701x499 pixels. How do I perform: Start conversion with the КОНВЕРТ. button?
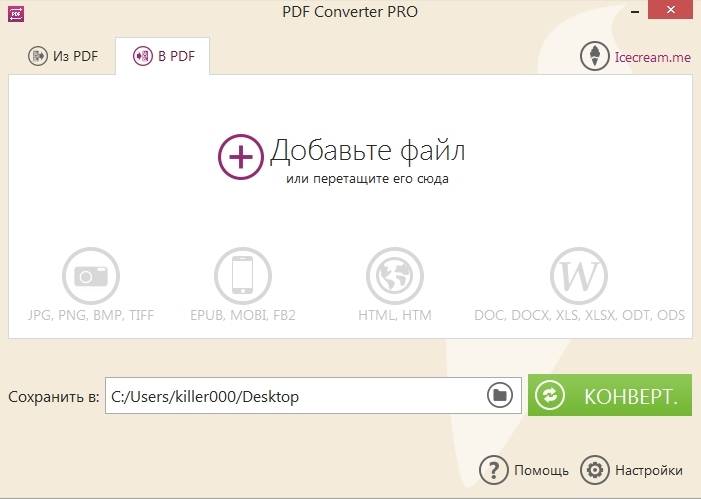610,395
